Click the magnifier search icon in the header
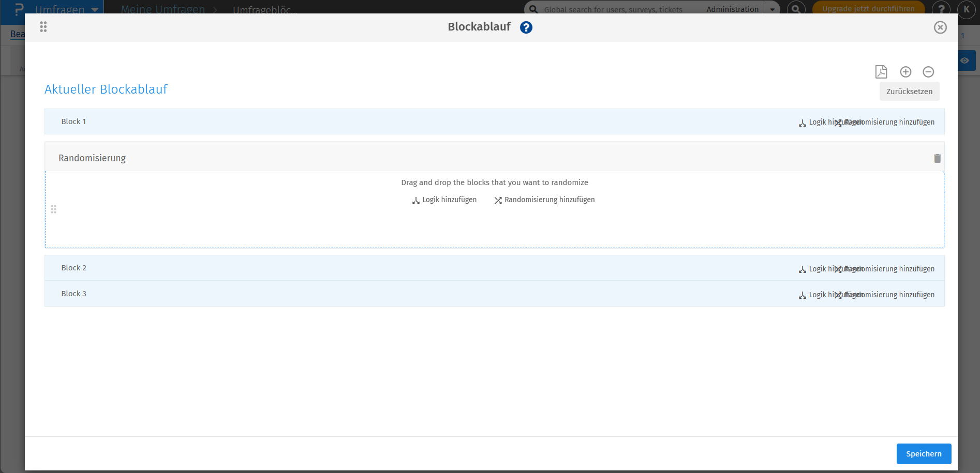Screen dimensions: 980x473 click(796, 9)
